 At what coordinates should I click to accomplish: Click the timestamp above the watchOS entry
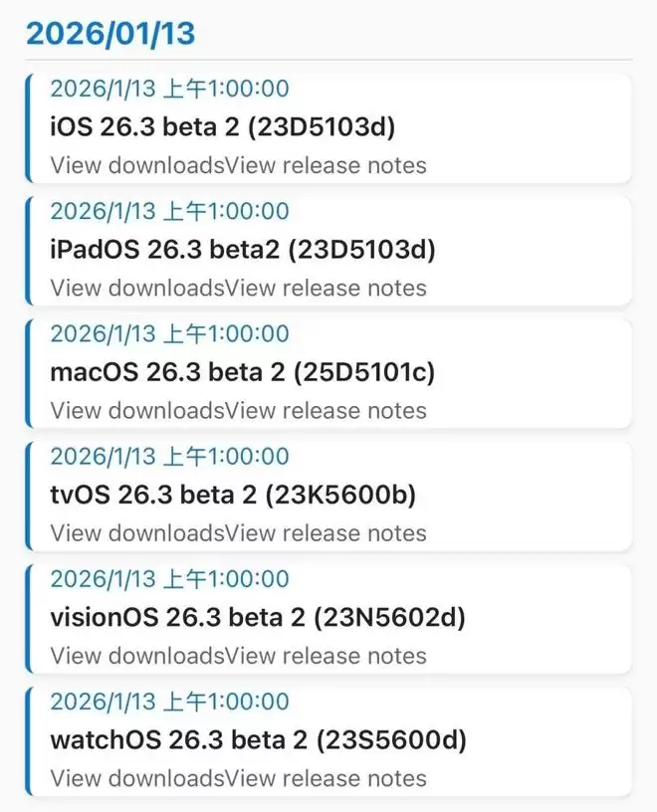tap(169, 703)
